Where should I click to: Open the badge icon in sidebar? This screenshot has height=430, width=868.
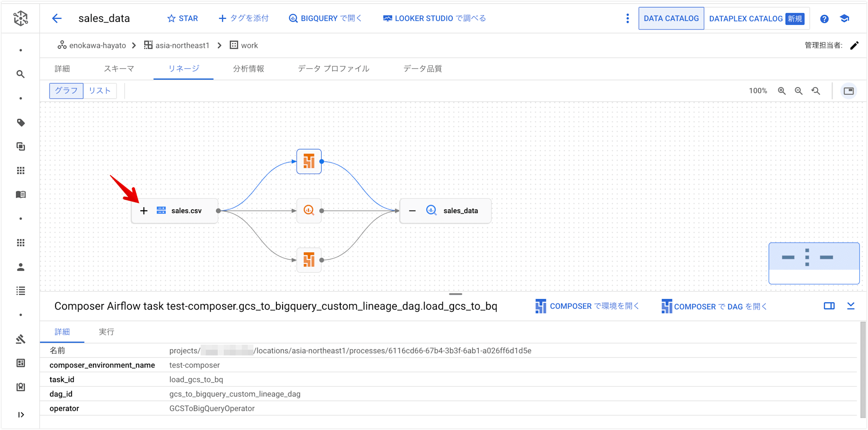(20, 387)
